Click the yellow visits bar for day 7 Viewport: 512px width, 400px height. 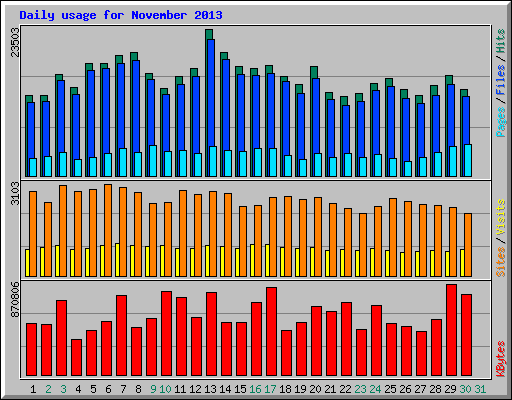click(117, 260)
